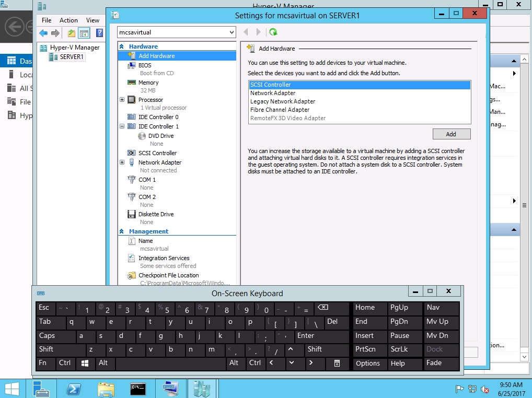Open PowerShell from the taskbar
The image size is (532, 398).
point(73,389)
